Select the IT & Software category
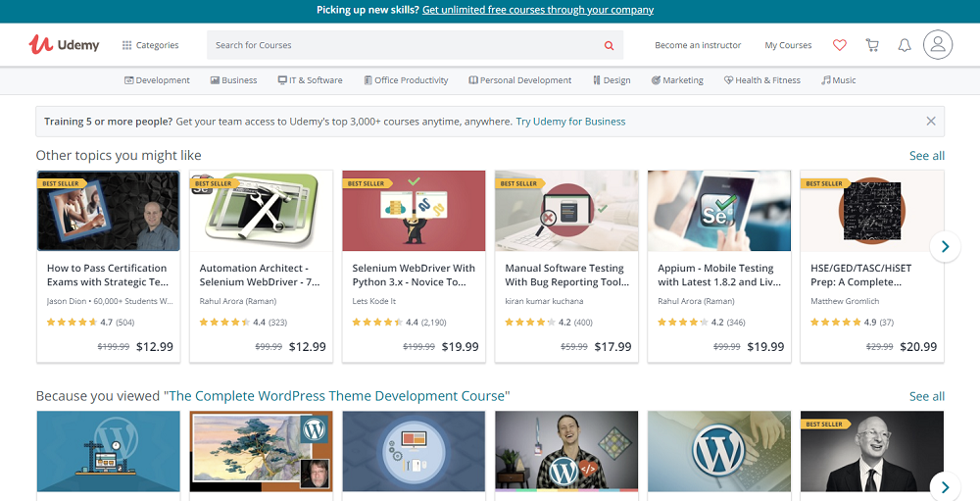Viewport: 980px width, 501px height. tap(310, 80)
